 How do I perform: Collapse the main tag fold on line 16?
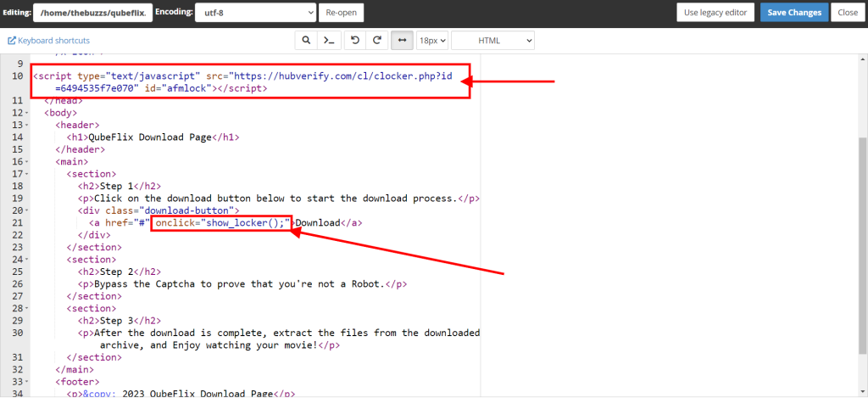pyautogui.click(x=27, y=162)
